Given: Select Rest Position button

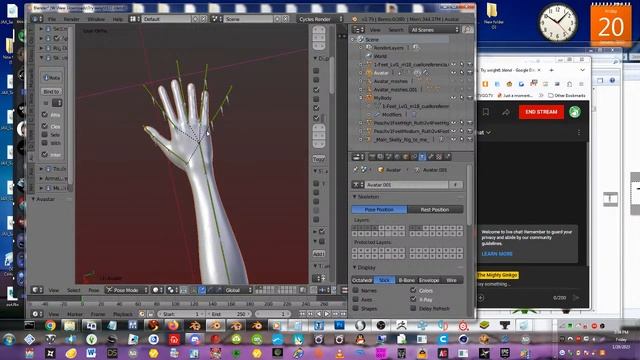Looking at the screenshot, I should (x=435, y=209).
